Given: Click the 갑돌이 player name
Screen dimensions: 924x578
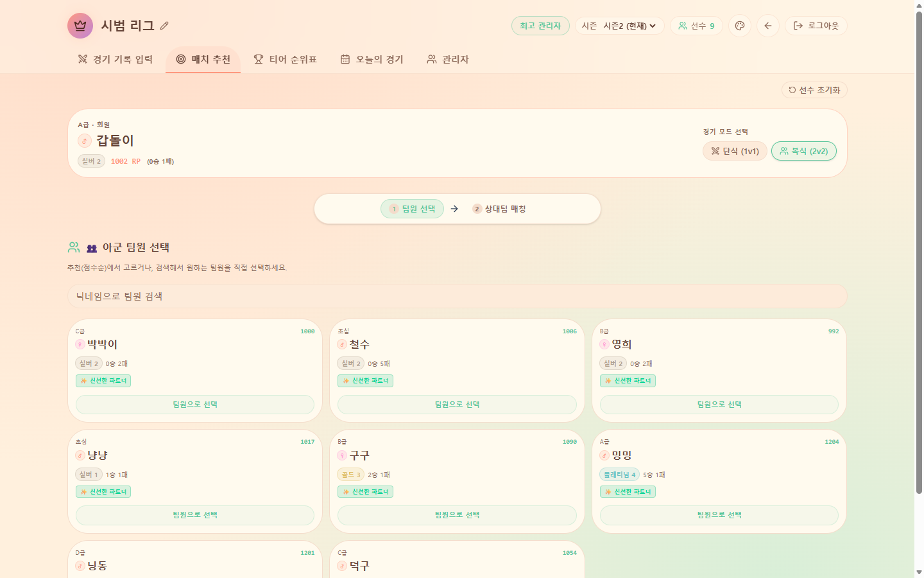Looking at the screenshot, I should click(x=115, y=141).
